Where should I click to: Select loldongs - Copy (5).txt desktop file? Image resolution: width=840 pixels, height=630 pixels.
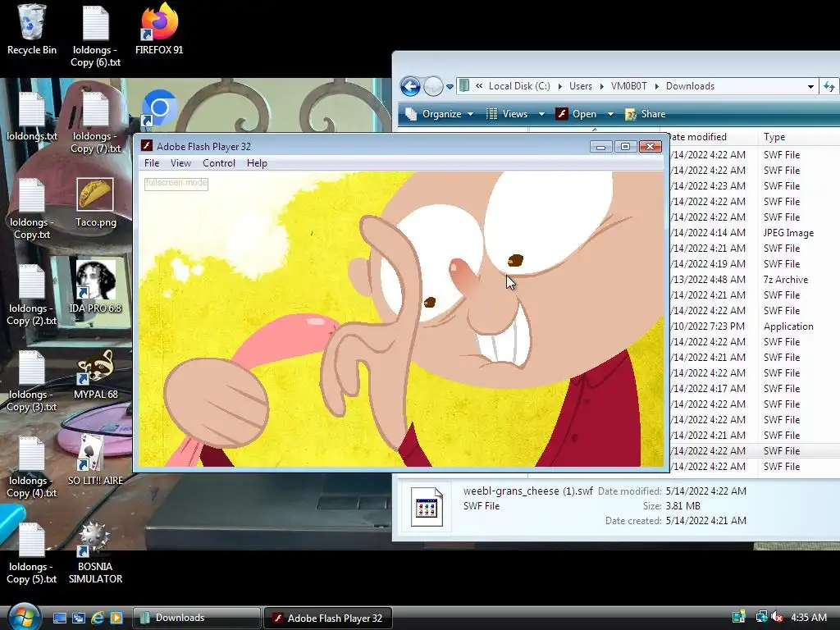[x=32, y=554]
